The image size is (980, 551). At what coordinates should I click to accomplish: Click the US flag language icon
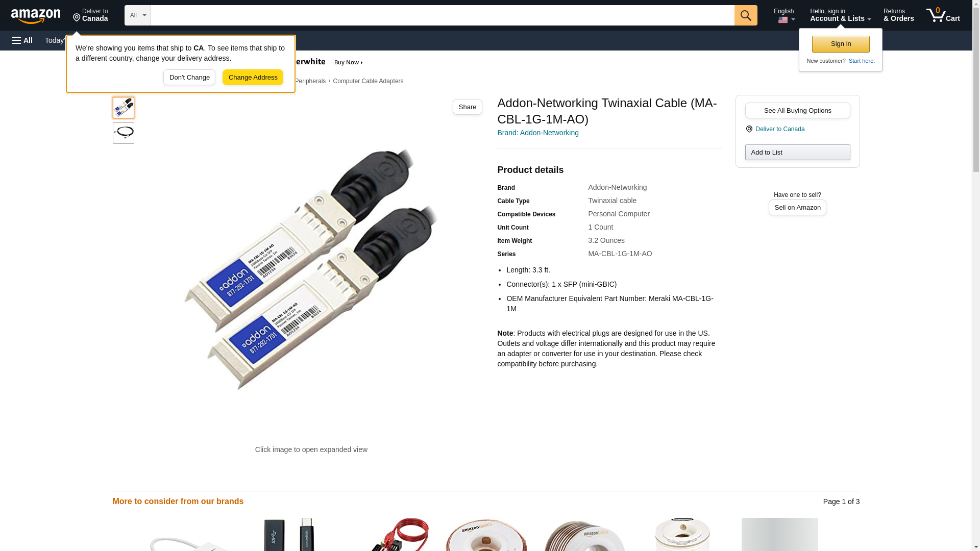tap(783, 20)
